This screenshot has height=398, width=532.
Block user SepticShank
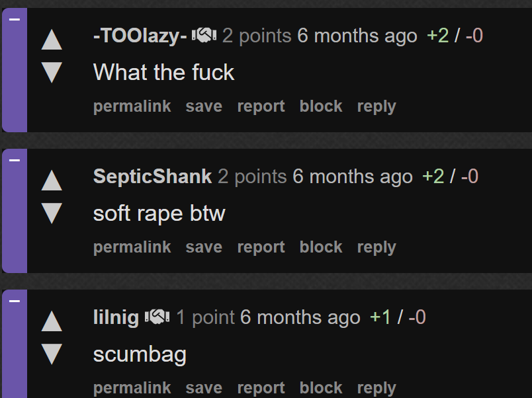pos(321,247)
